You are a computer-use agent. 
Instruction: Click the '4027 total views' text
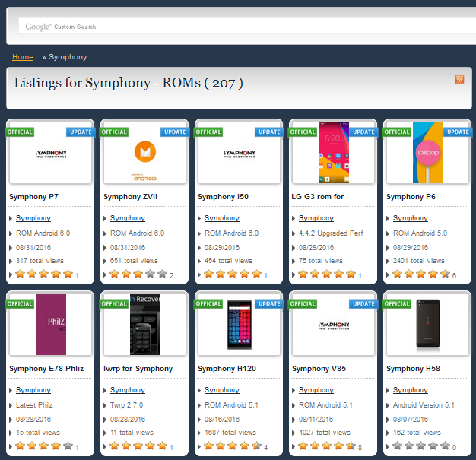pyautogui.click(x=324, y=433)
